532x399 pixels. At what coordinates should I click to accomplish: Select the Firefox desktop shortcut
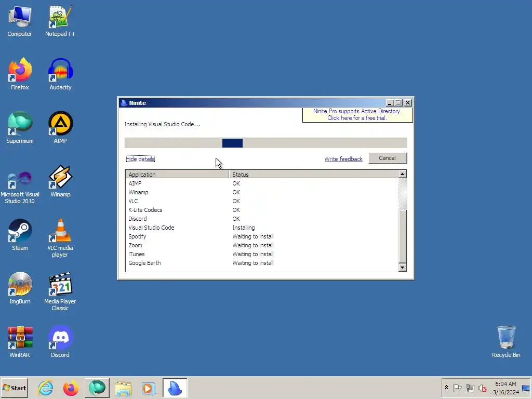pyautogui.click(x=20, y=74)
